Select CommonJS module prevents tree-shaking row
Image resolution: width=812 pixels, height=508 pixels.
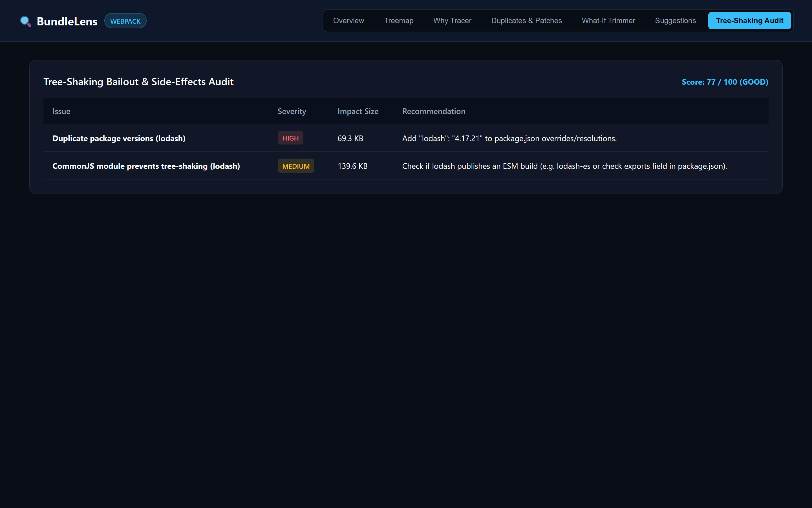click(x=406, y=166)
